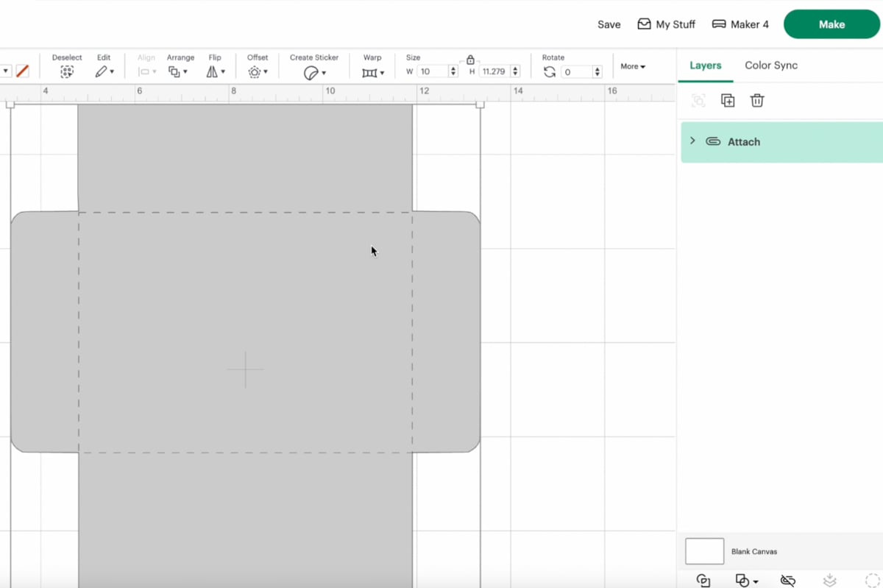Open the Offset tool
Screen dimensions: 883x588
point(256,71)
